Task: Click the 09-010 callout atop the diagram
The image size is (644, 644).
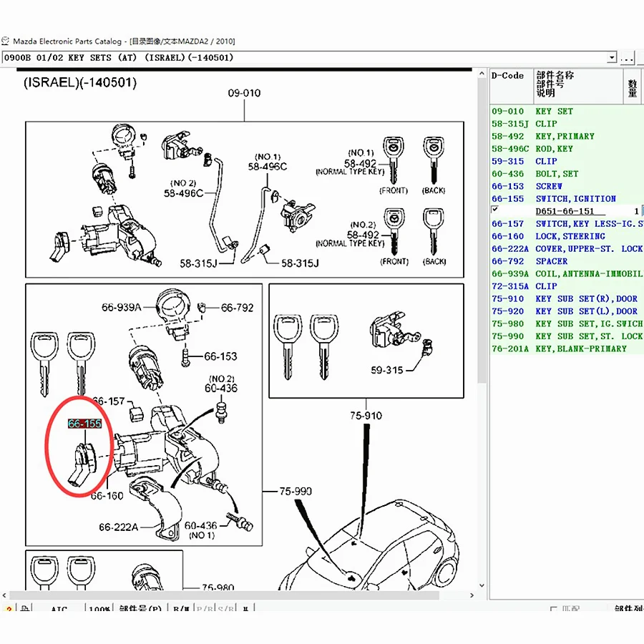Action: (245, 93)
